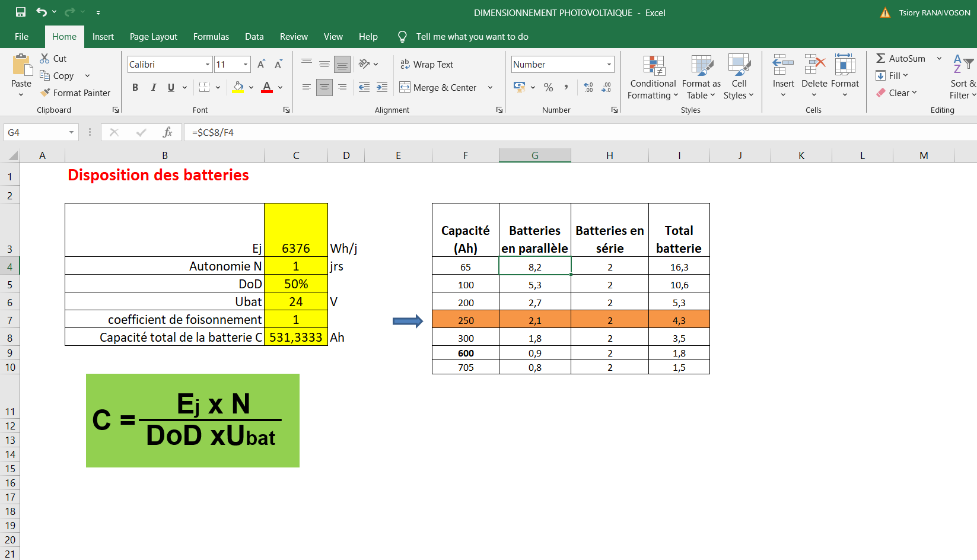
Task: Open the AutoSum dropdown arrow
Action: coord(939,58)
